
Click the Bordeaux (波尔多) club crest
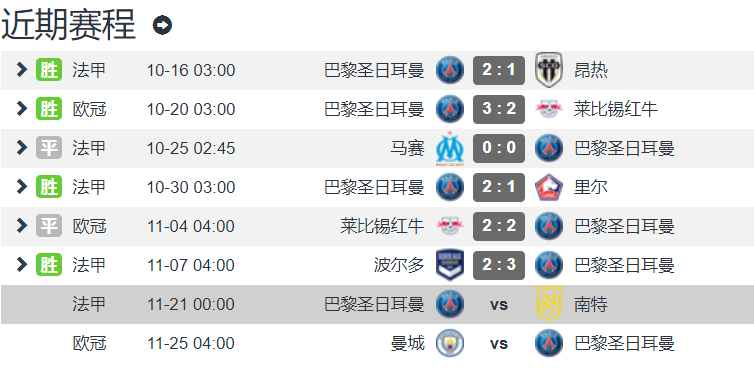tap(450, 265)
